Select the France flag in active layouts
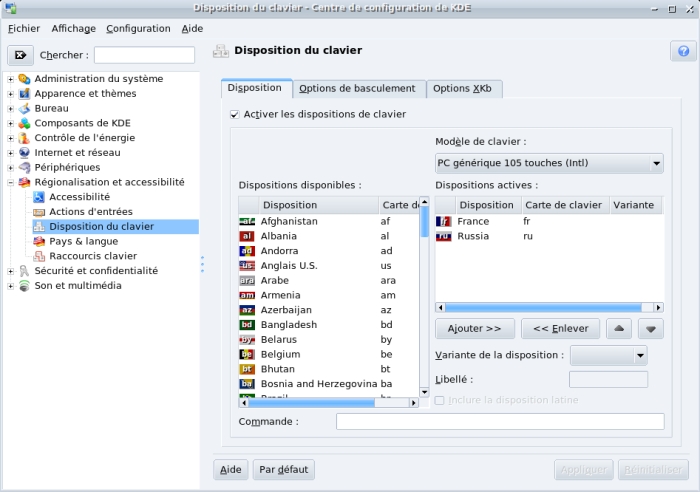 pyautogui.click(x=444, y=221)
